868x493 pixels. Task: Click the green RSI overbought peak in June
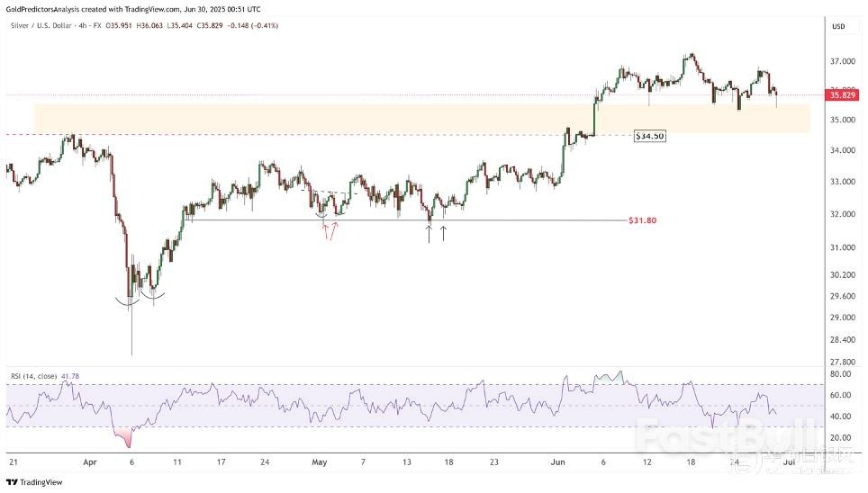tap(614, 373)
